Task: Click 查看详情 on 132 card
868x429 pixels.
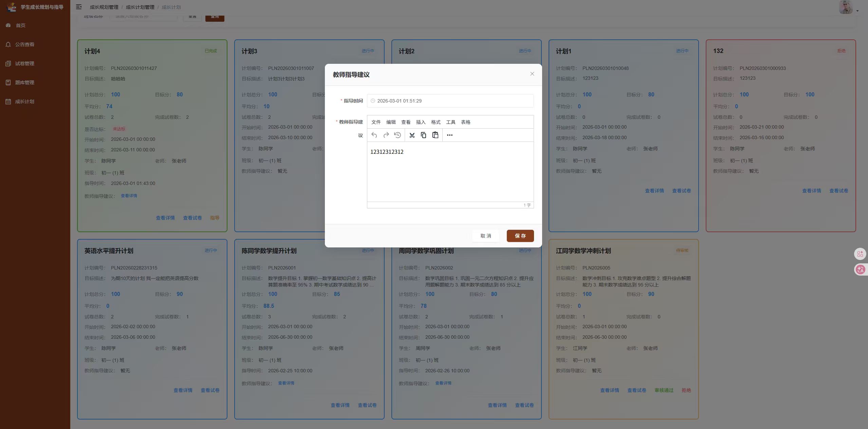Action: (x=812, y=191)
